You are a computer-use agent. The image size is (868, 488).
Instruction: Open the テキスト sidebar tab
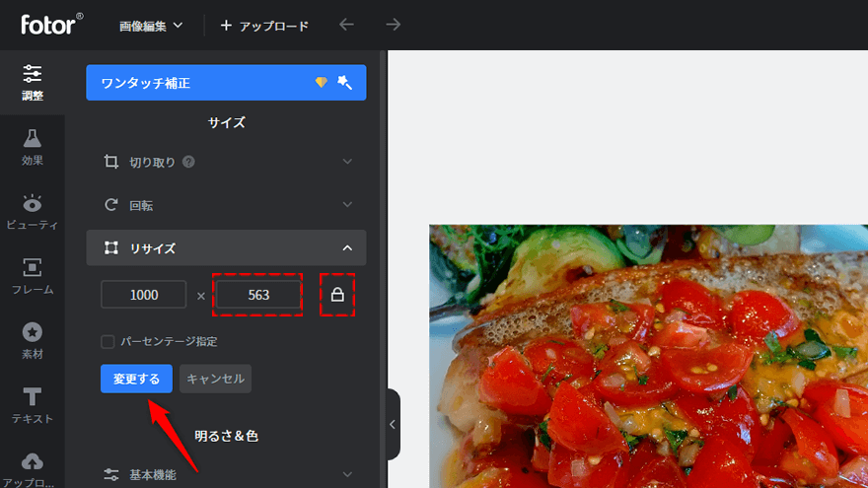point(33,406)
